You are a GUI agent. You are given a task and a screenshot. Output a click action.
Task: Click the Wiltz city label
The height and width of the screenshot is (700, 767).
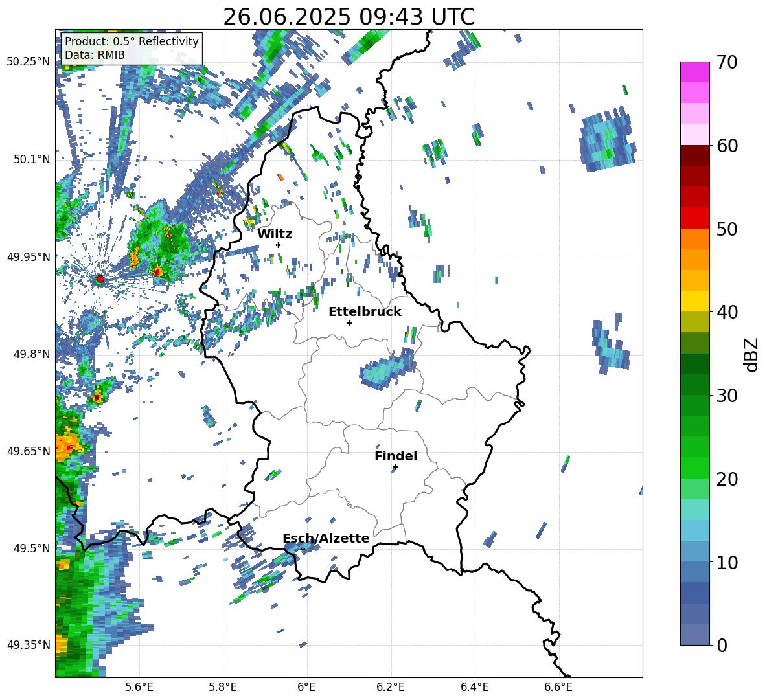pyautogui.click(x=275, y=234)
